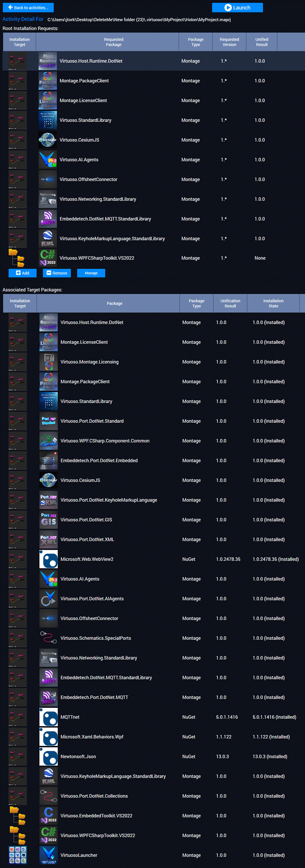Click the Virtuoso.Montage.Licensing package icon
Screen dimensions: 305x868
pos(48,362)
